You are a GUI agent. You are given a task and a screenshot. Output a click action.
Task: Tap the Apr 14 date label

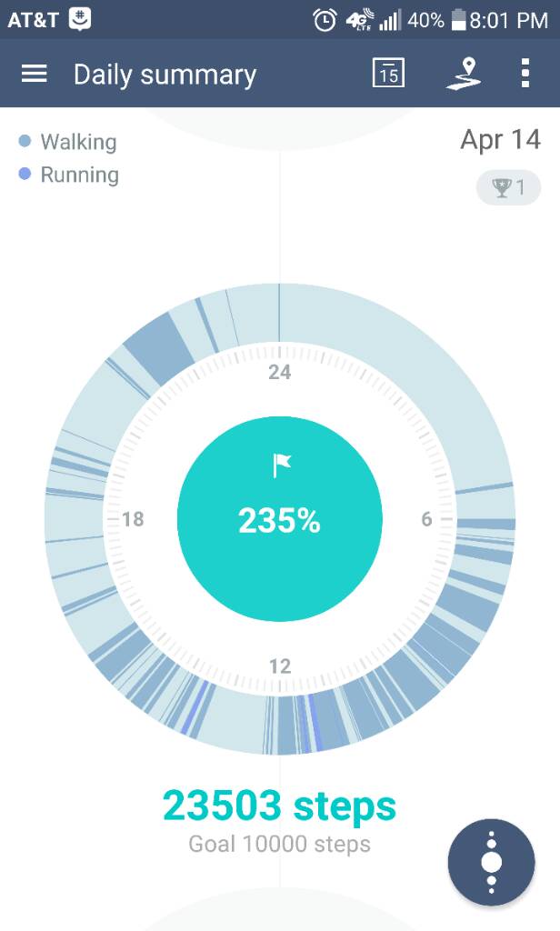pyautogui.click(x=500, y=140)
